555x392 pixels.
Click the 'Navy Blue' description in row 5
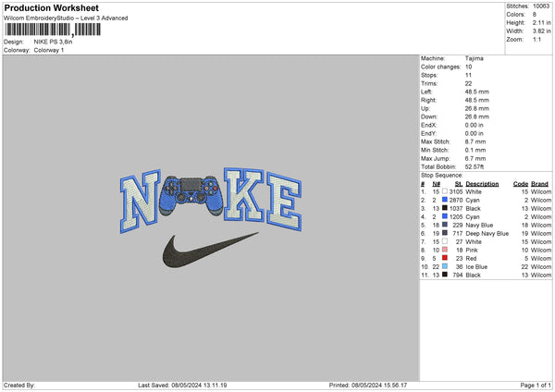point(479,225)
